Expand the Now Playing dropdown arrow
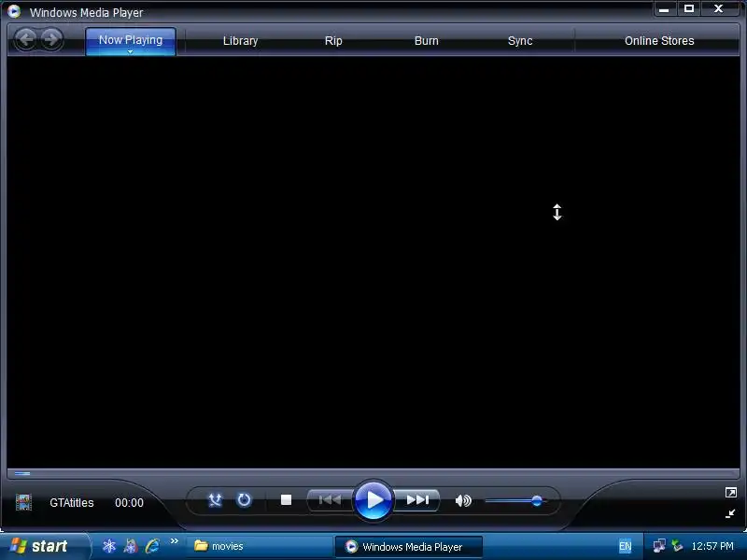The width and height of the screenshot is (747, 560). (x=131, y=51)
